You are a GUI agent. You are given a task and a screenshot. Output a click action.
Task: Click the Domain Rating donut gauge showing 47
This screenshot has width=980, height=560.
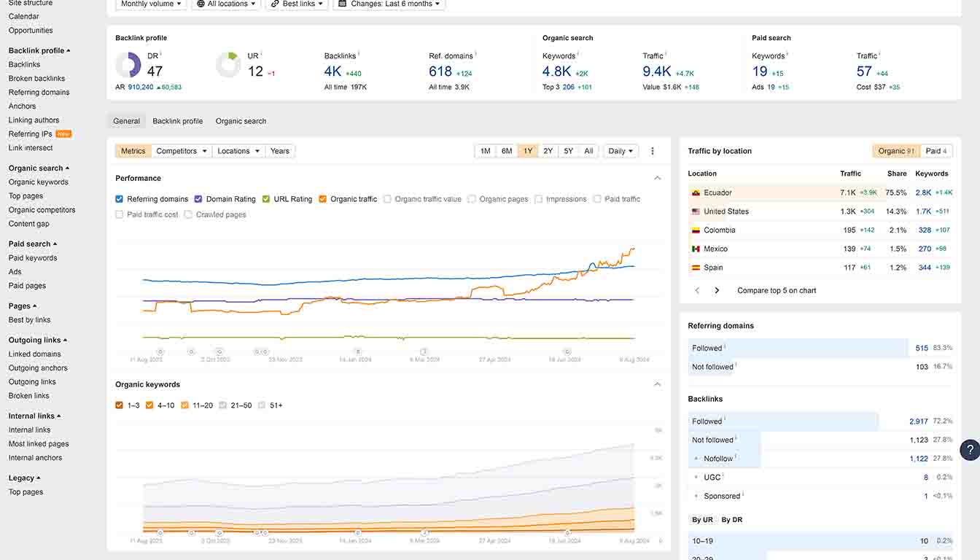coord(128,64)
